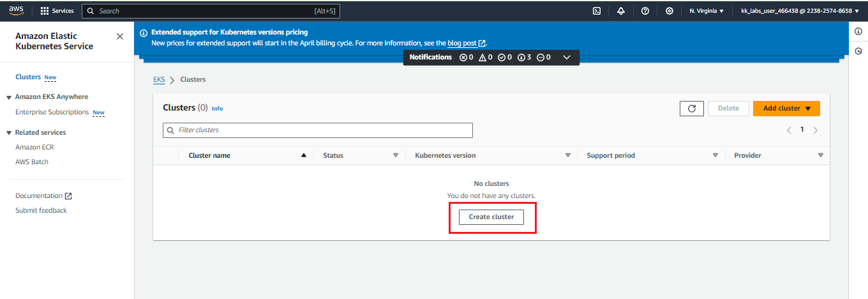Click the 'No clusters' message text

(x=491, y=183)
